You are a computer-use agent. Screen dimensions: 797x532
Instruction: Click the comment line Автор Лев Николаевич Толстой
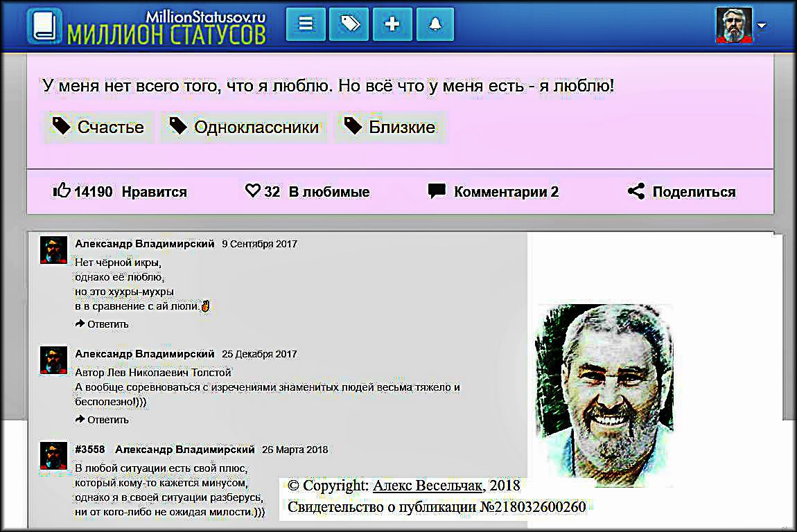pyautogui.click(x=153, y=373)
